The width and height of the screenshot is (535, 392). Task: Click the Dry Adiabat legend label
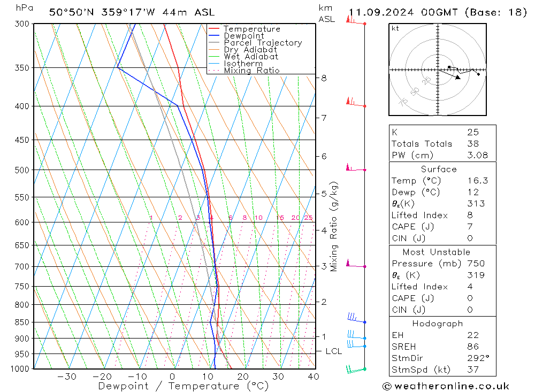pos(250,50)
